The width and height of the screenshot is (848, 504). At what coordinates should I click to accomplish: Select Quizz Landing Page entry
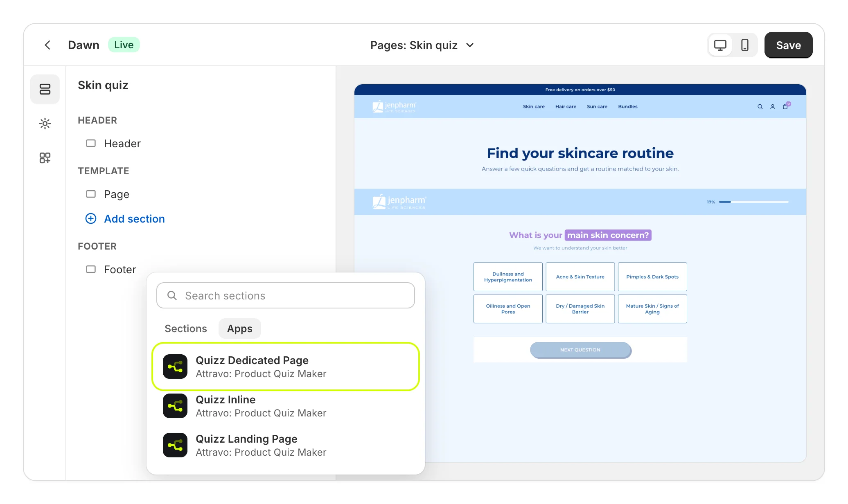[x=286, y=445]
